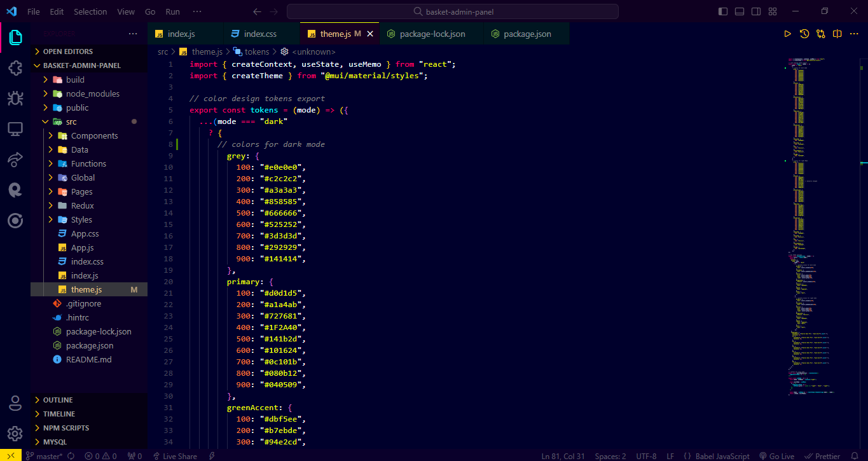Open the File menu
The height and width of the screenshot is (461, 868).
click(34, 11)
